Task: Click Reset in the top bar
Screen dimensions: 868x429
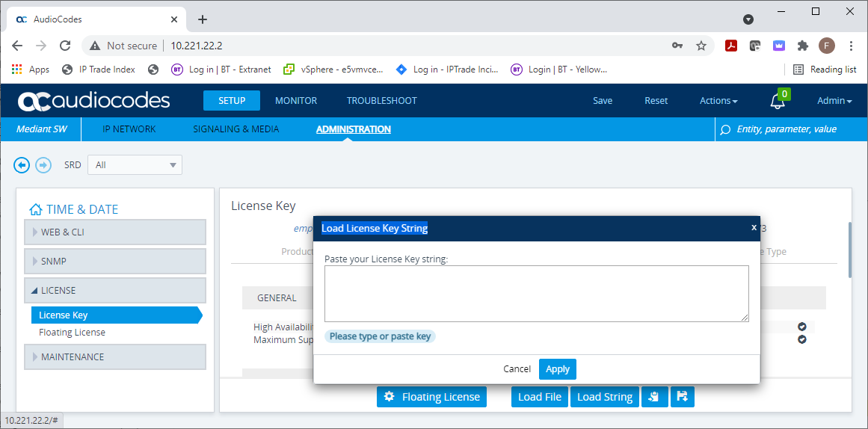Action: [x=656, y=101]
